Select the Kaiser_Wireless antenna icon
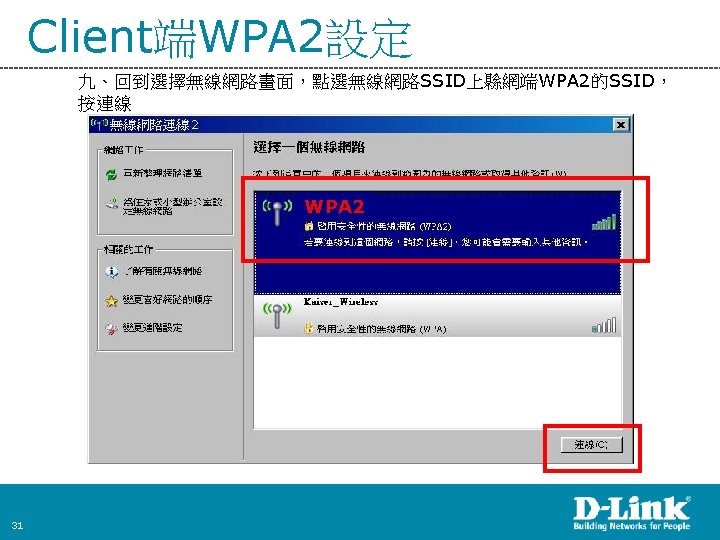 click(277, 316)
